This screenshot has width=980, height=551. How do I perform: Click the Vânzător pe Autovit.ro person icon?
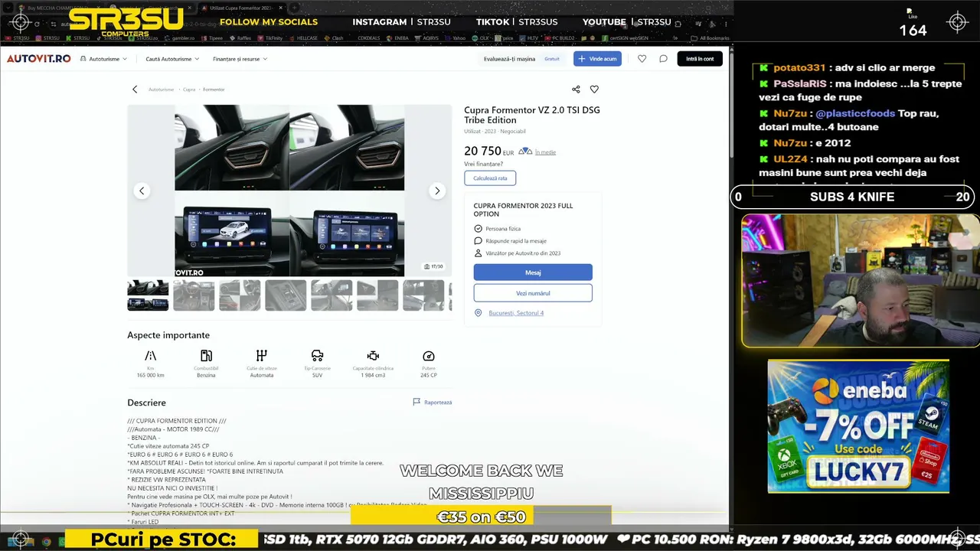coord(479,253)
